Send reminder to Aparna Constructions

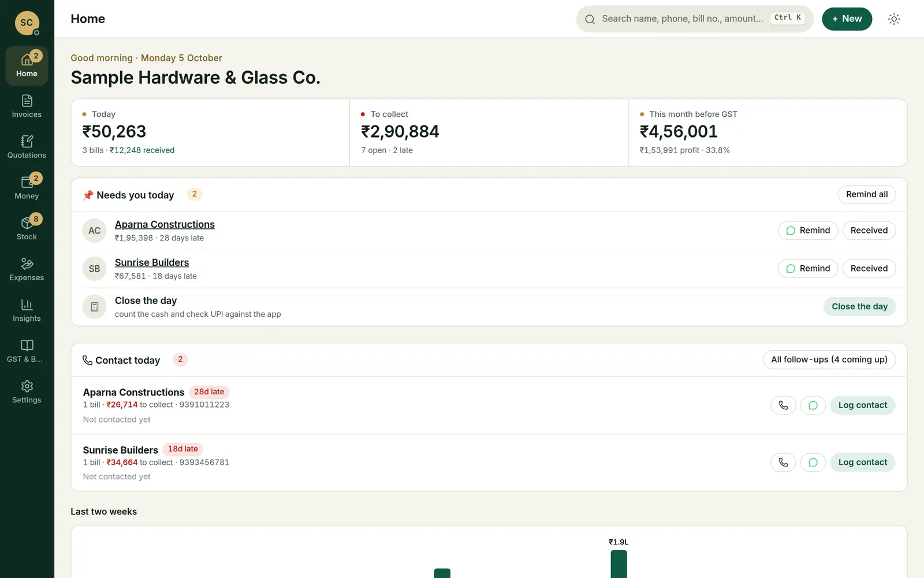tap(807, 231)
